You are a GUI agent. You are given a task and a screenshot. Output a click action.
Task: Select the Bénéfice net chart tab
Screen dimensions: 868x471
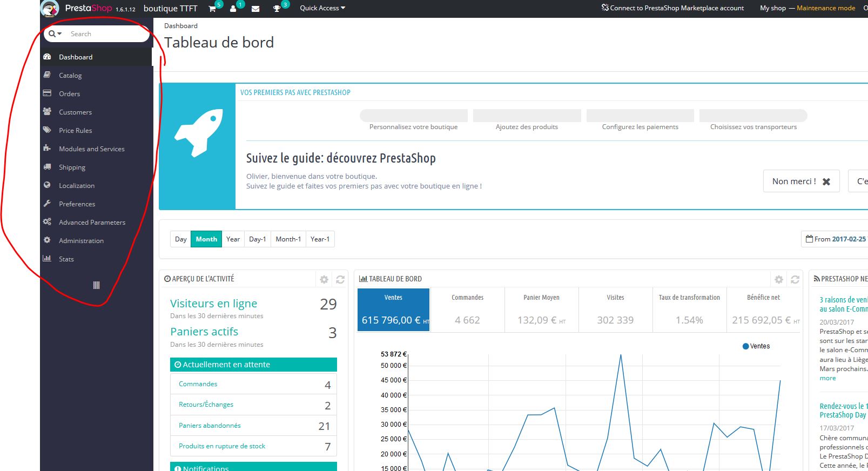point(763,309)
